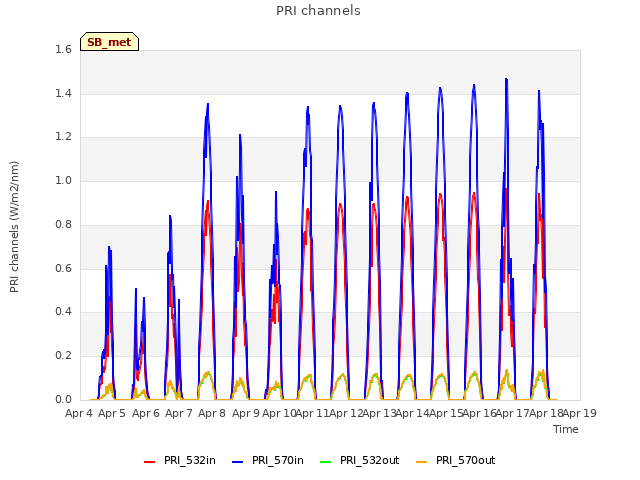Click the '0.4' y-axis tick label

pyautogui.click(x=63, y=312)
